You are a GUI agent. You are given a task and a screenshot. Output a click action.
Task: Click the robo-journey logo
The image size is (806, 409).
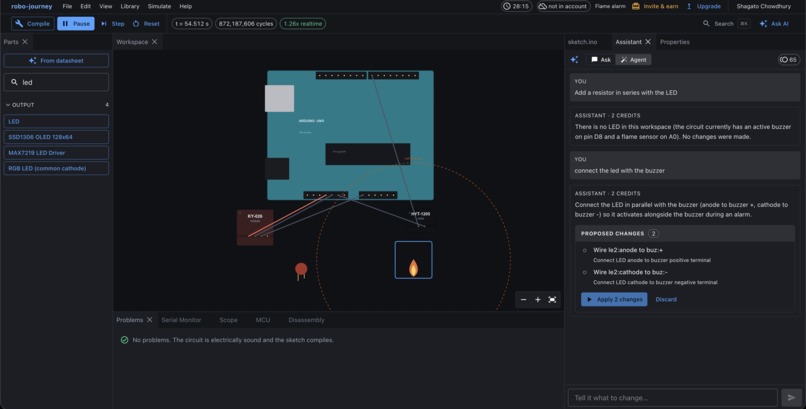[x=32, y=6]
